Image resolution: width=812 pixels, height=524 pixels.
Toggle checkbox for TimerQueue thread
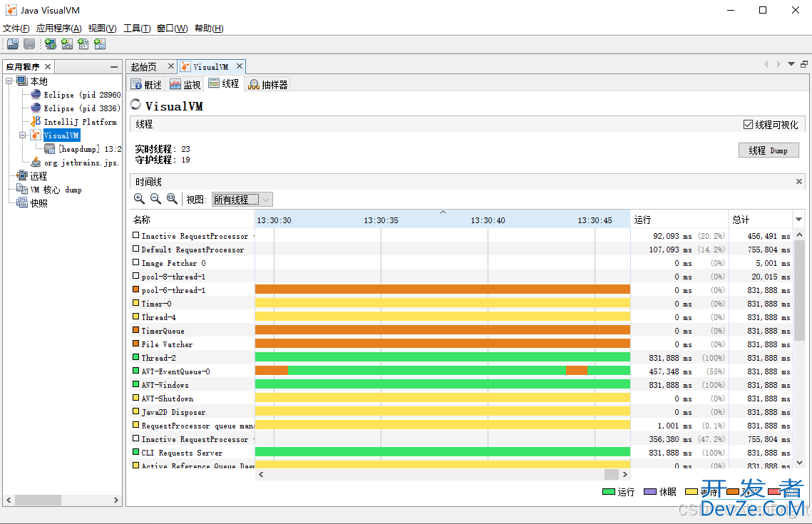[135, 330]
